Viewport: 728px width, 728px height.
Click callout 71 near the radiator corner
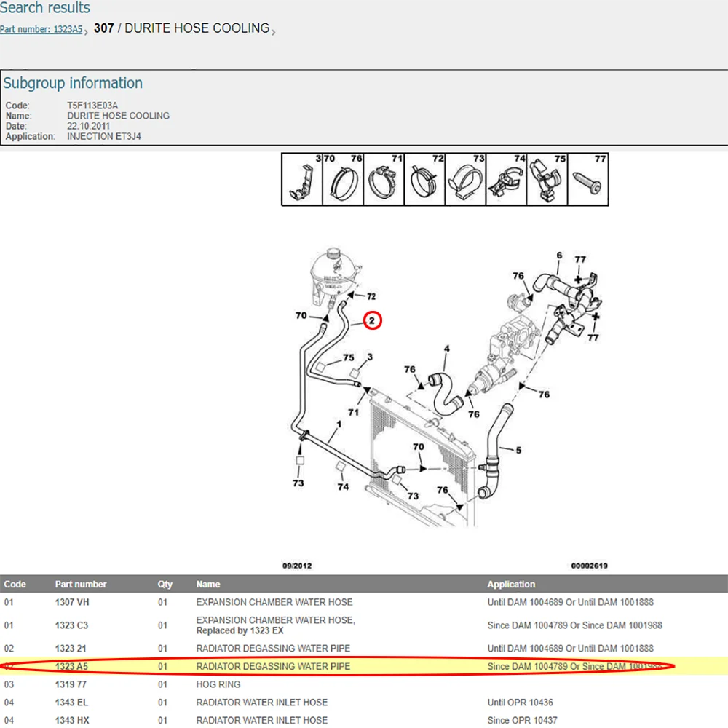tap(353, 412)
